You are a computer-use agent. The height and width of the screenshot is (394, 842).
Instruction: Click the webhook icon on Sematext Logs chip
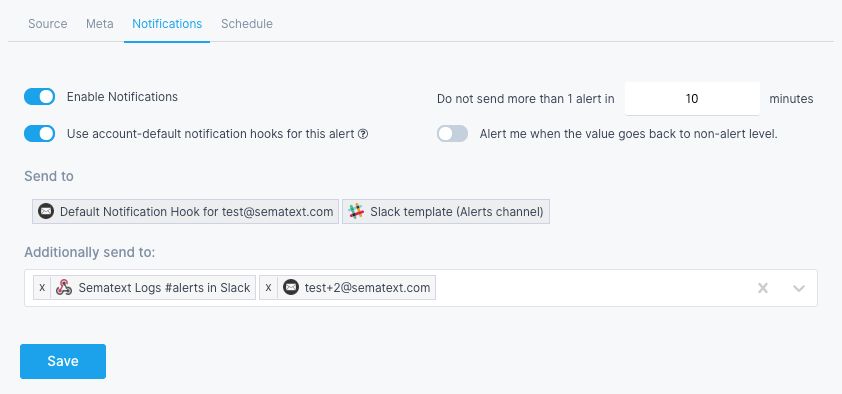(x=64, y=287)
